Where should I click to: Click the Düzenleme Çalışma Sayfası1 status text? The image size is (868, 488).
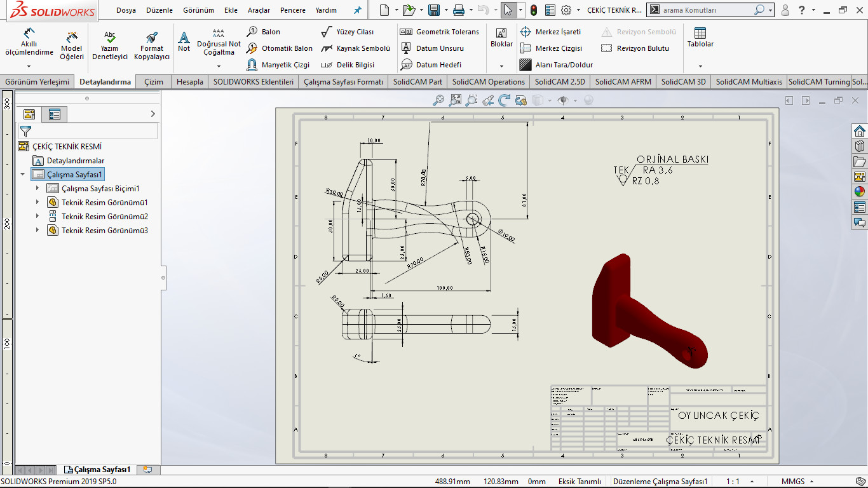(x=660, y=482)
